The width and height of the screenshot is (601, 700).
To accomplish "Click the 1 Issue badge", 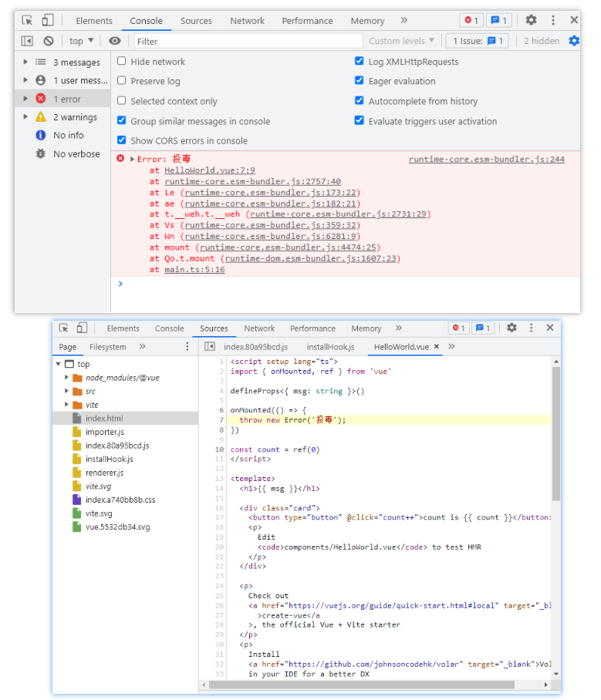I will 478,41.
